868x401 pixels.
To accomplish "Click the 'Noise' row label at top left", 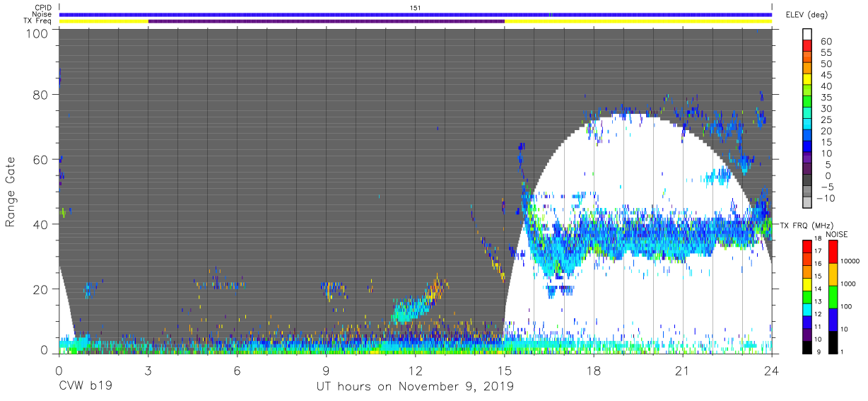I will pos(42,14).
